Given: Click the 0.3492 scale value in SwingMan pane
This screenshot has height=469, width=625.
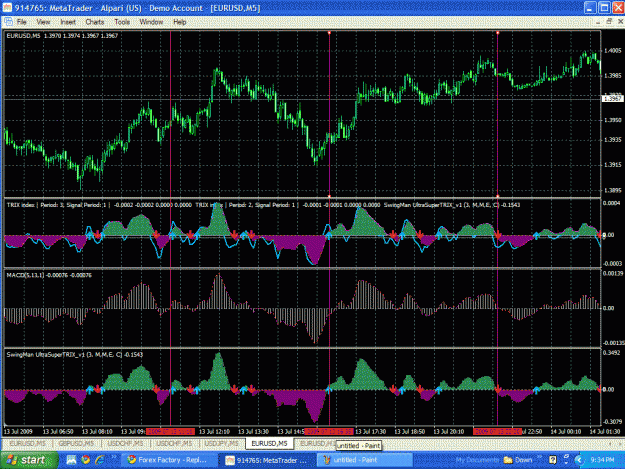Looking at the screenshot, I should click(612, 353).
